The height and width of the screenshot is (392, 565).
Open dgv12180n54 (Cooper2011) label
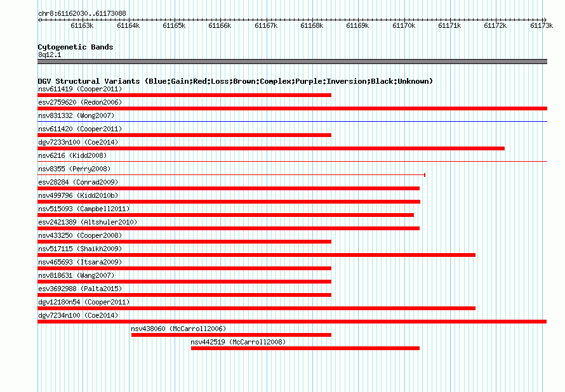(84, 302)
